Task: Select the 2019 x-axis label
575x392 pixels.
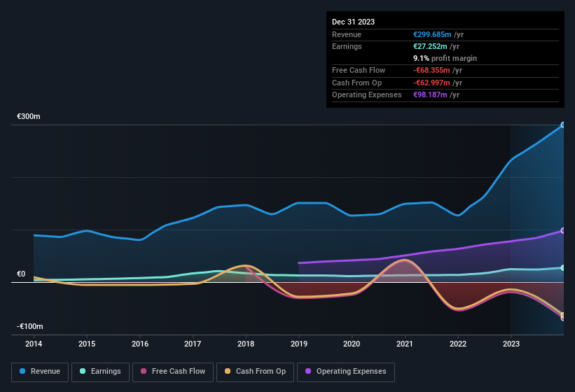Action: click(x=299, y=344)
